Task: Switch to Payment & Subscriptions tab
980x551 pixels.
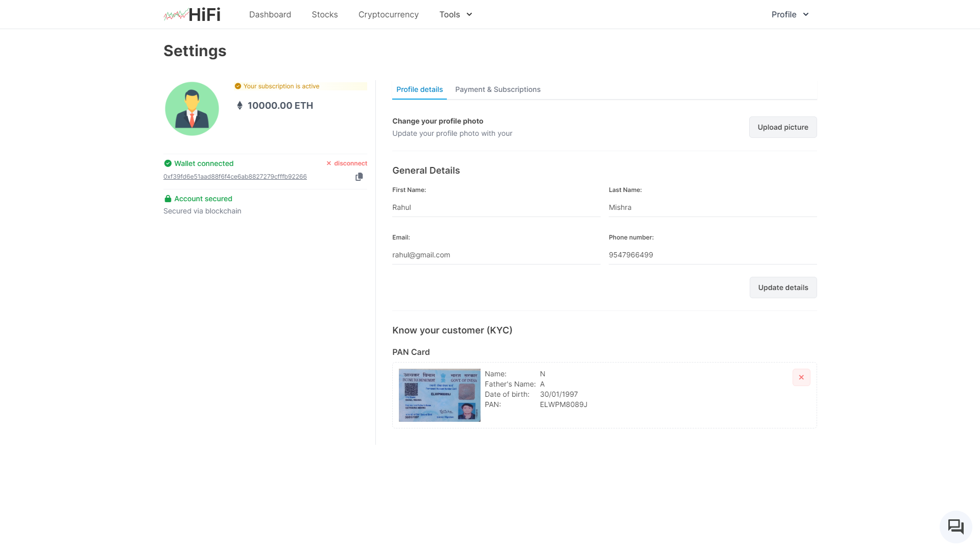Action: tap(498, 89)
